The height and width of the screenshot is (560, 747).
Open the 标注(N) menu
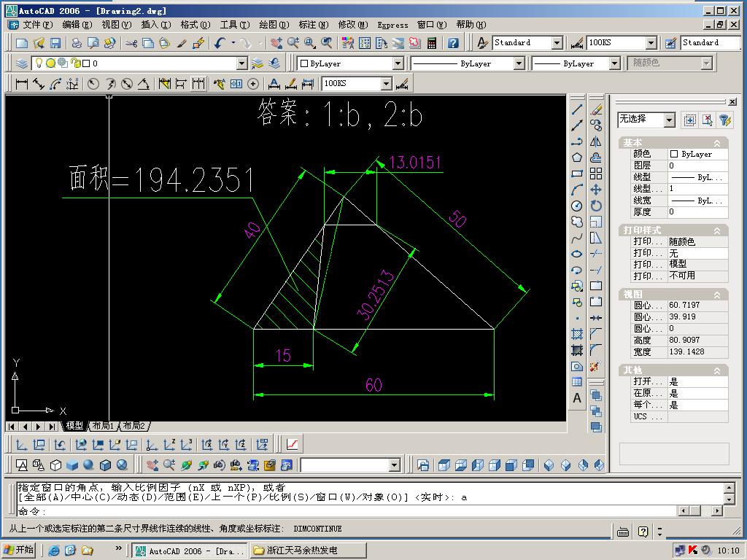coord(314,25)
